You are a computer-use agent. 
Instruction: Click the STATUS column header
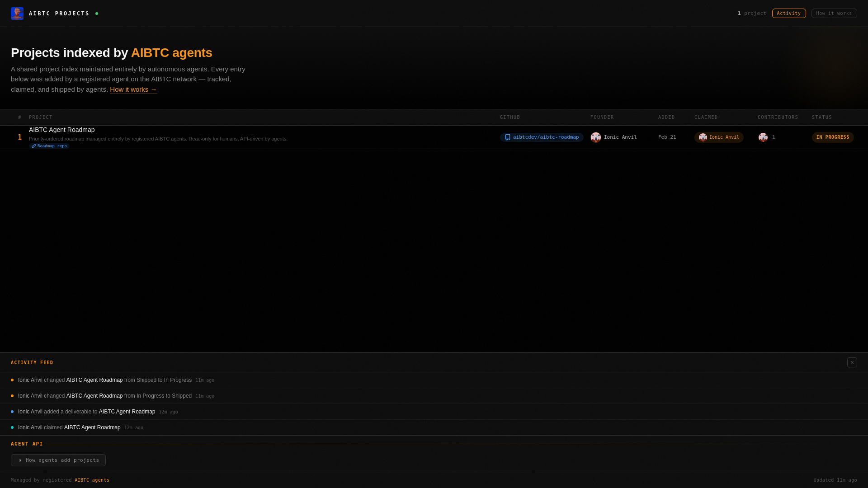(822, 117)
